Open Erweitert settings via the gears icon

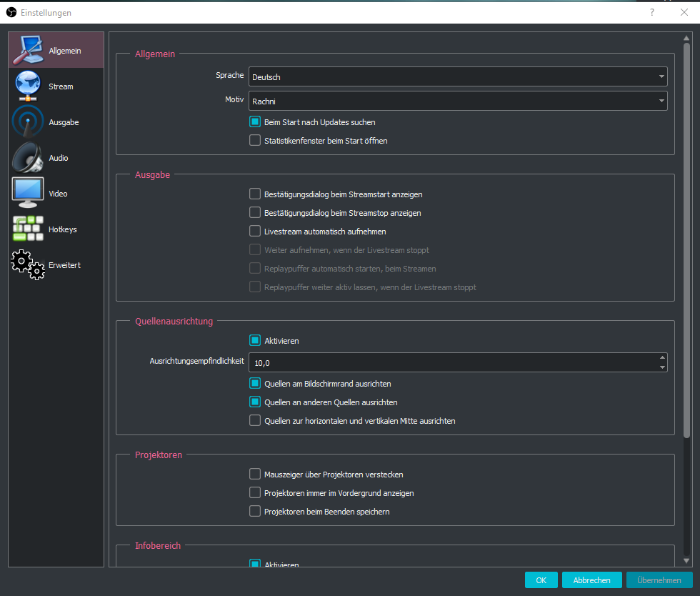click(28, 265)
